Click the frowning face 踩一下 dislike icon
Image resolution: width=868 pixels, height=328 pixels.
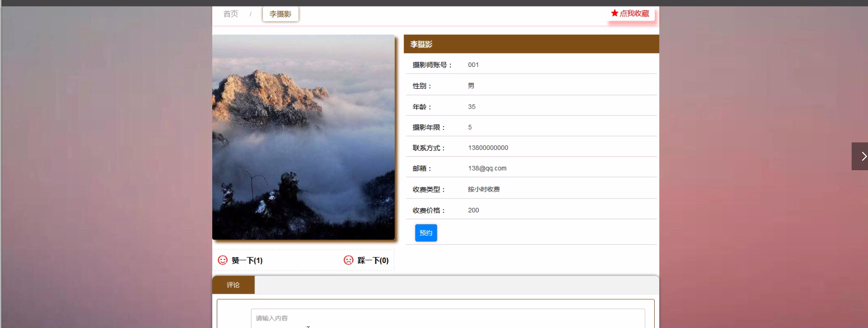tap(349, 260)
